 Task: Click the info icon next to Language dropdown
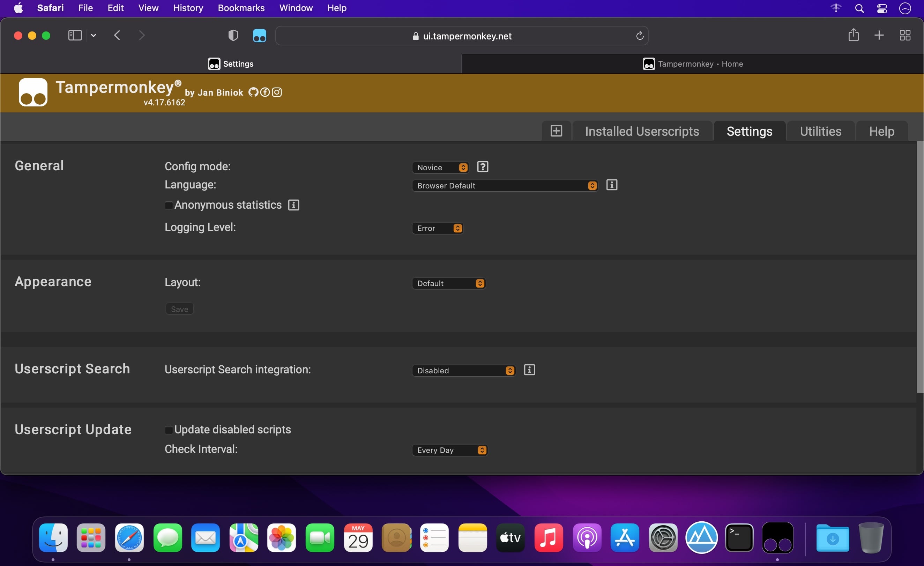coord(611,185)
